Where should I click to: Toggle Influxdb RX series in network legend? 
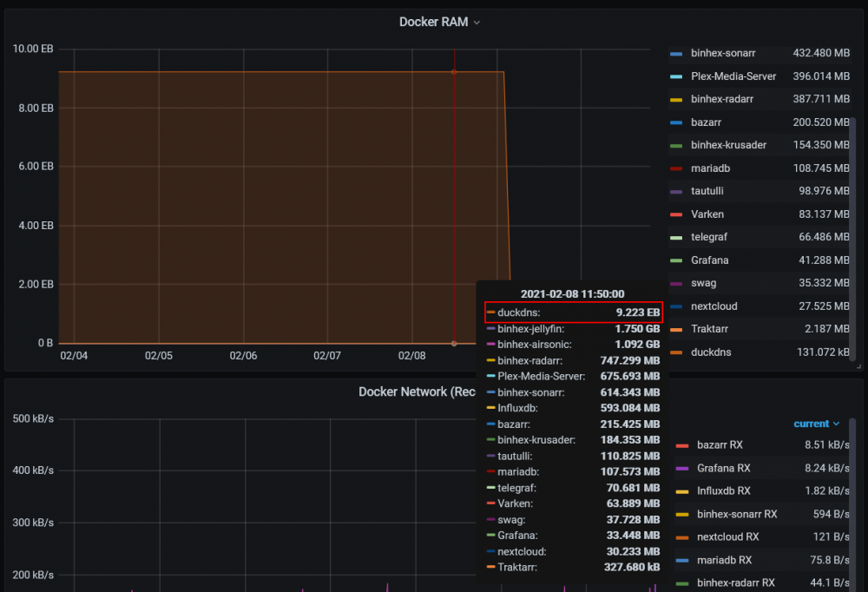tap(724, 491)
